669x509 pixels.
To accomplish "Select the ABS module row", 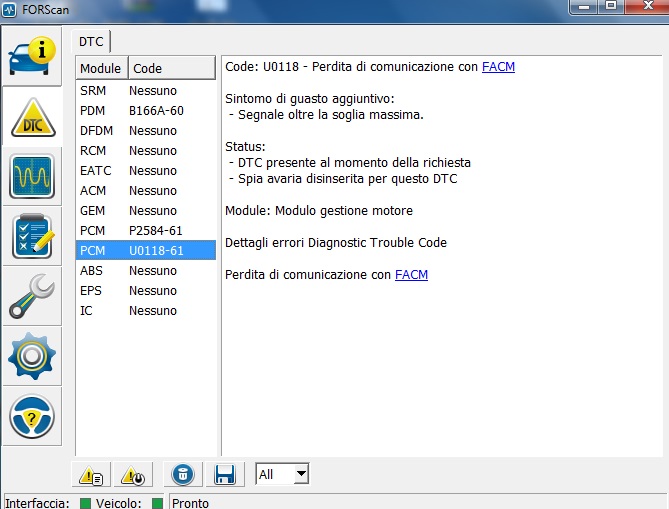I will coord(146,271).
